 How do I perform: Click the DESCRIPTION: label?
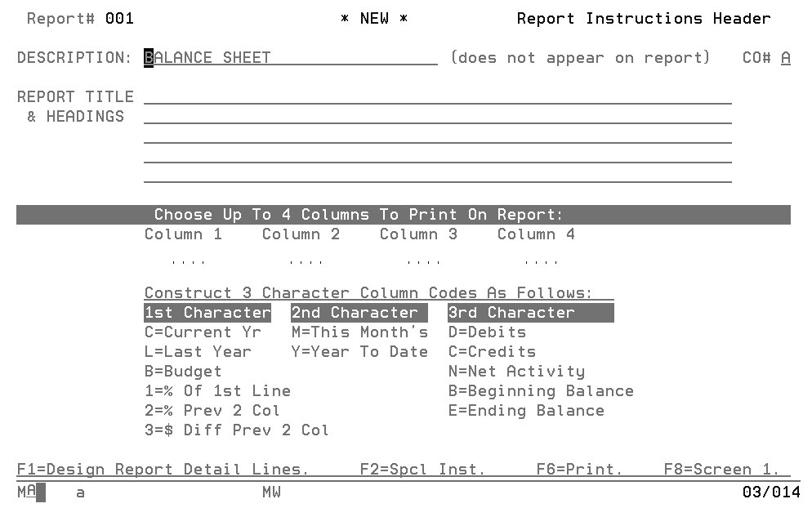click(x=74, y=57)
